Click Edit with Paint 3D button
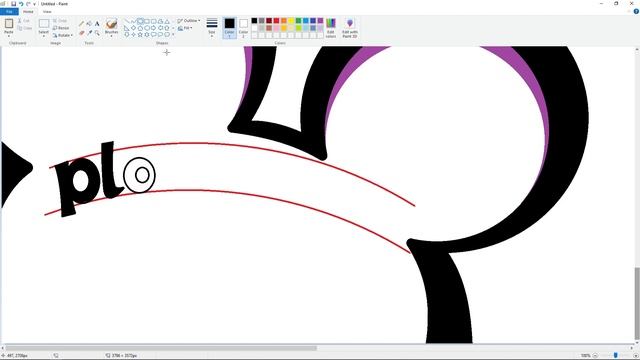The width and height of the screenshot is (640, 360). point(350,28)
